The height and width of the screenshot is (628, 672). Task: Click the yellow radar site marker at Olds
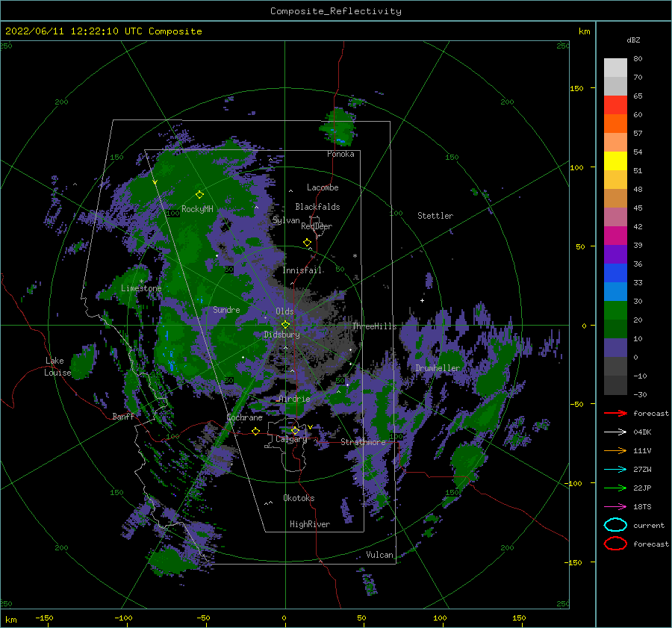click(x=285, y=325)
